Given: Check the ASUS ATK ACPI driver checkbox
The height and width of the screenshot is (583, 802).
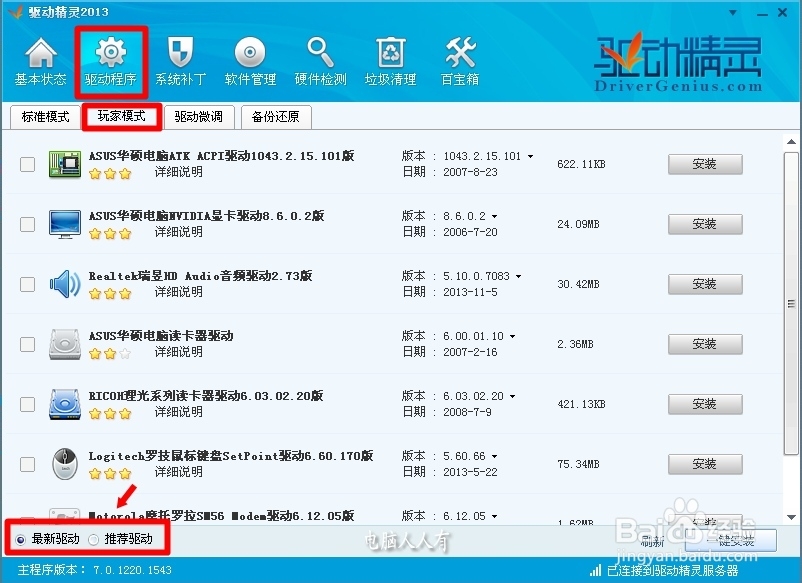Looking at the screenshot, I should (x=27, y=164).
